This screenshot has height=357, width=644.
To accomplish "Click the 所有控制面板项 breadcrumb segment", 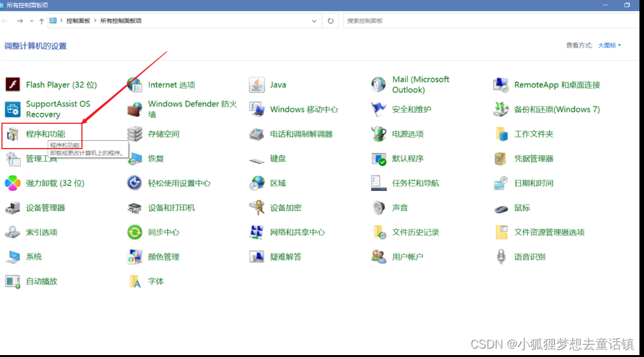I will pos(121,21).
